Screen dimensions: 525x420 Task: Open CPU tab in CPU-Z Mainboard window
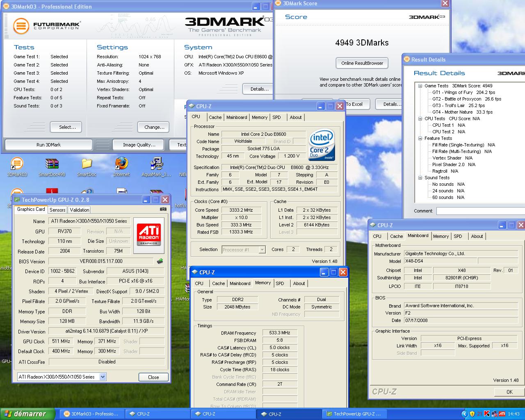point(377,236)
